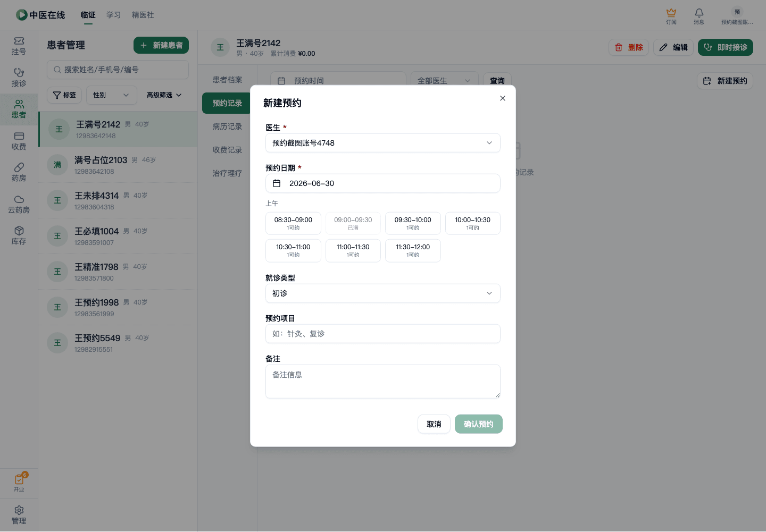Open the 标签 tag filter
Image resolution: width=766 pixels, height=532 pixels.
coord(64,95)
